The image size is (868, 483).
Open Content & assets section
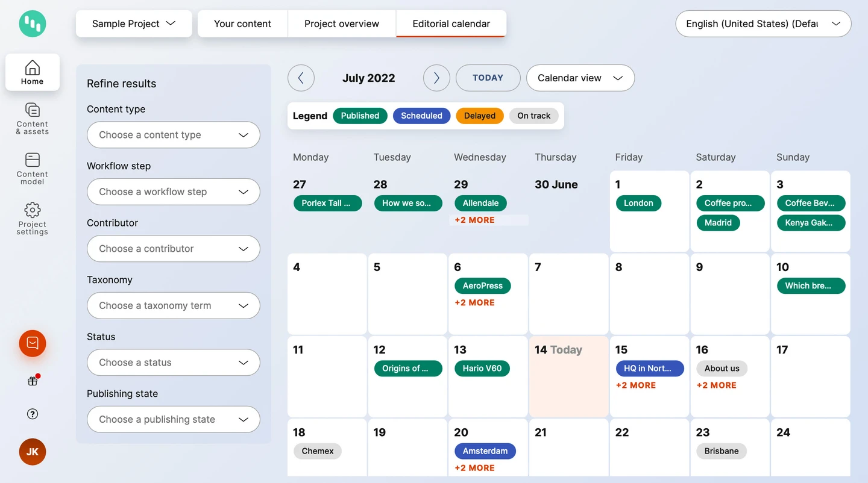33,119
